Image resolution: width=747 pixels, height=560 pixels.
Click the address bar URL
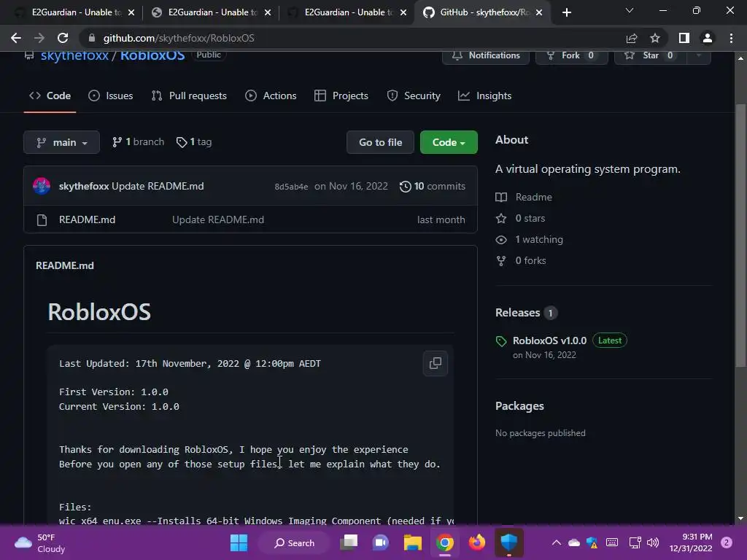(x=179, y=38)
